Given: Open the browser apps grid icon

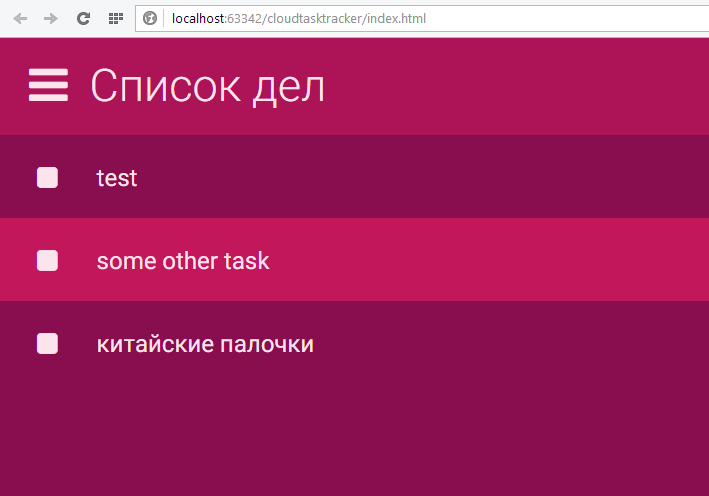Looking at the screenshot, I should [116, 19].
